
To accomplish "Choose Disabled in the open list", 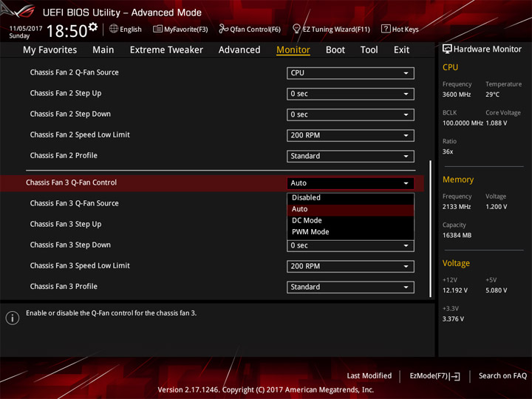I will [x=350, y=197].
